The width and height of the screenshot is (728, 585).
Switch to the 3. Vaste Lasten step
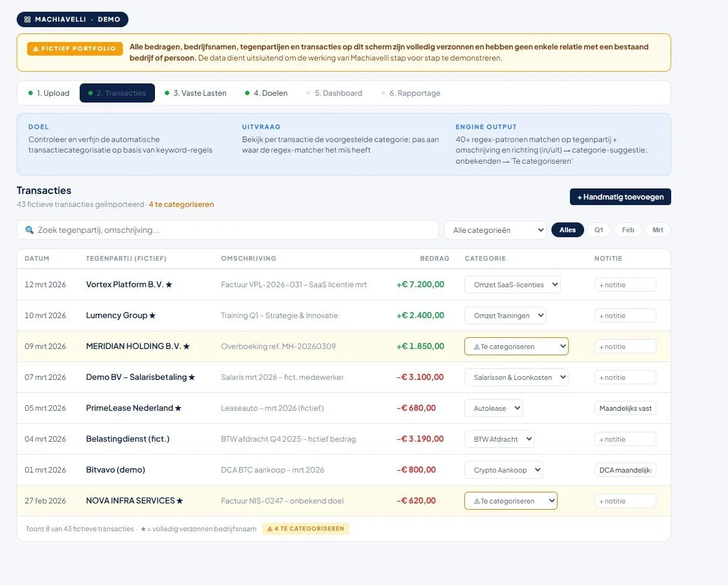tap(196, 93)
